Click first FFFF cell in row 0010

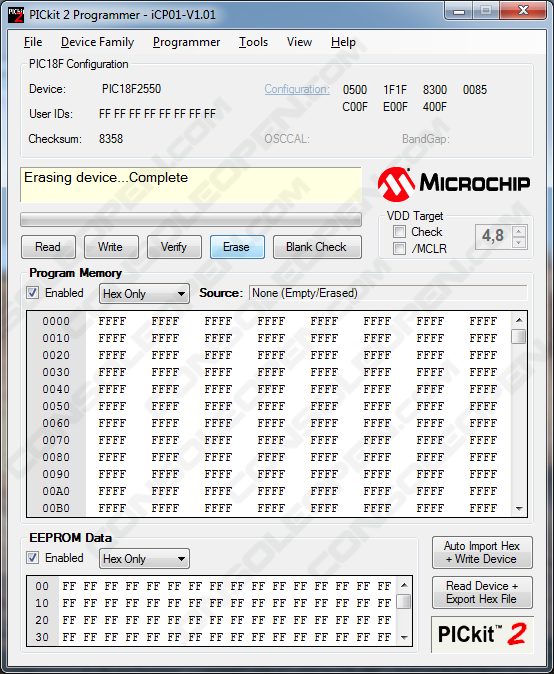(112, 338)
